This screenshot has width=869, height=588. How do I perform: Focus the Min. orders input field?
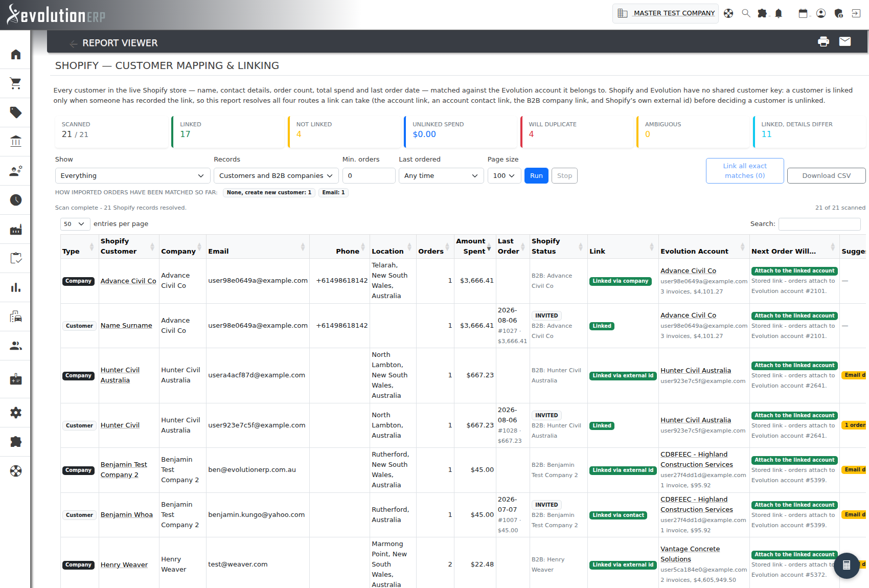coord(369,175)
